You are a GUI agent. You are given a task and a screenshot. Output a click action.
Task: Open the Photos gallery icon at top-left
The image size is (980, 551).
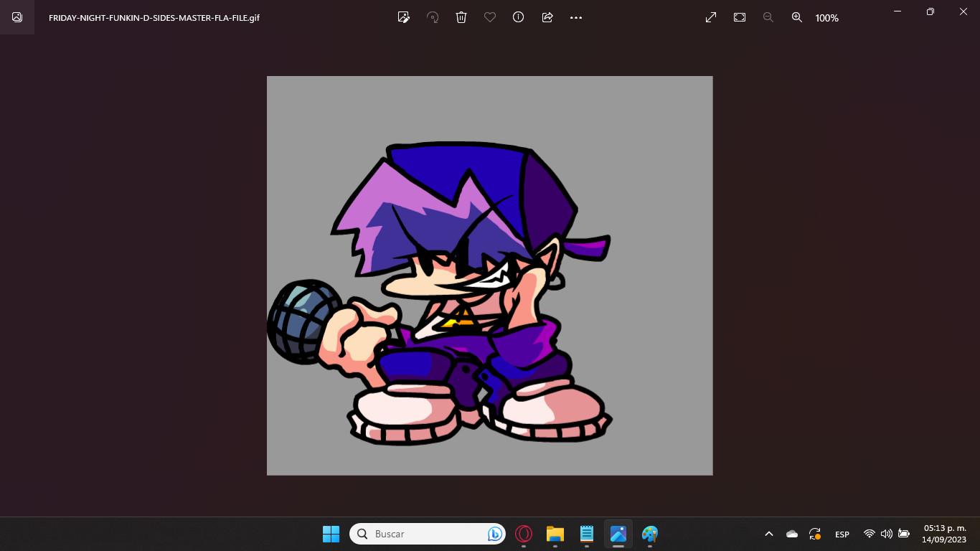tap(17, 17)
